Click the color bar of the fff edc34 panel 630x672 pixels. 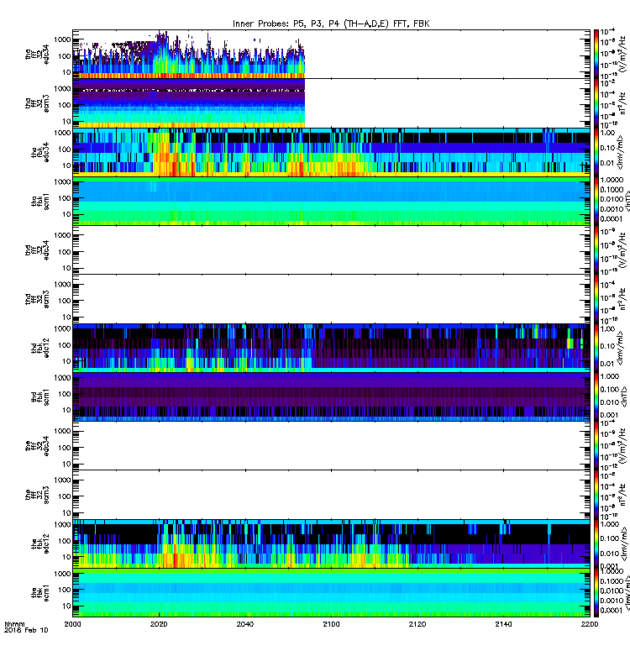tap(596, 446)
